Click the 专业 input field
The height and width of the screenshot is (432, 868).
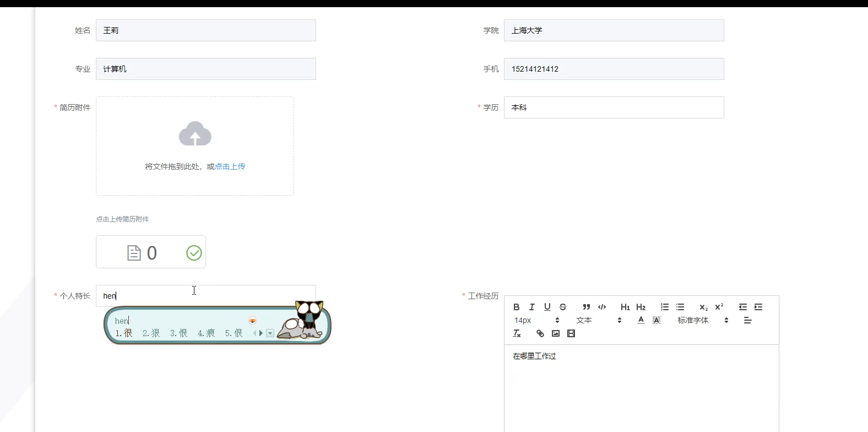tap(206, 69)
